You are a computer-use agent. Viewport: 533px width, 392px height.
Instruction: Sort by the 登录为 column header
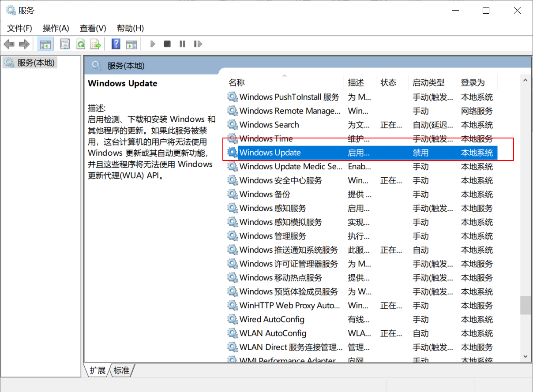click(x=477, y=82)
